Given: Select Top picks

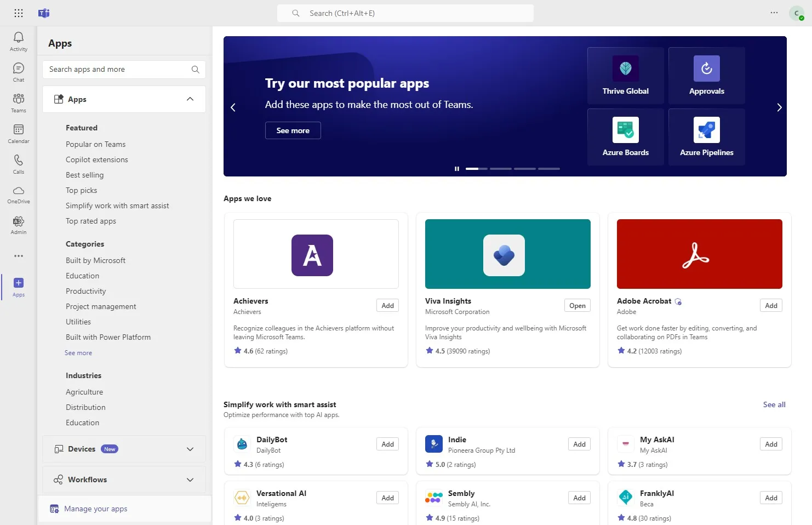Looking at the screenshot, I should coord(82,190).
